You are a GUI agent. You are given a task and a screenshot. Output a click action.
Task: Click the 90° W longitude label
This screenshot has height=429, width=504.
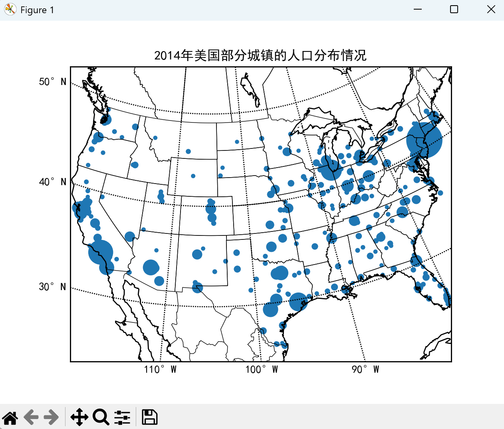click(365, 370)
